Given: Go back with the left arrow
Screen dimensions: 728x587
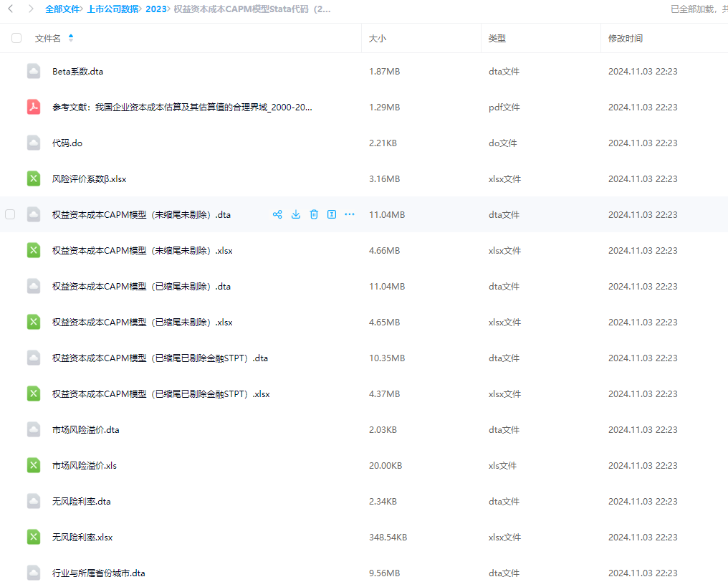Looking at the screenshot, I should [11, 9].
